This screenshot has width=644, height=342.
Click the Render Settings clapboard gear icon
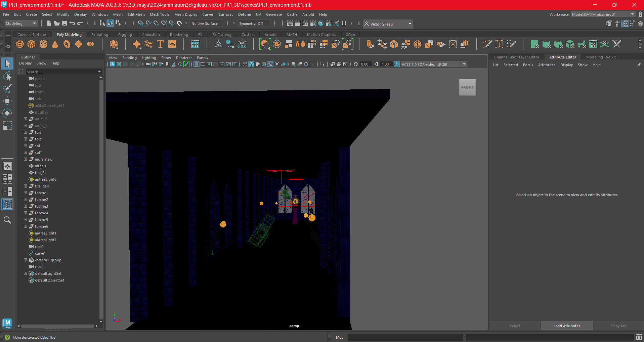pyautogui.click(x=313, y=23)
